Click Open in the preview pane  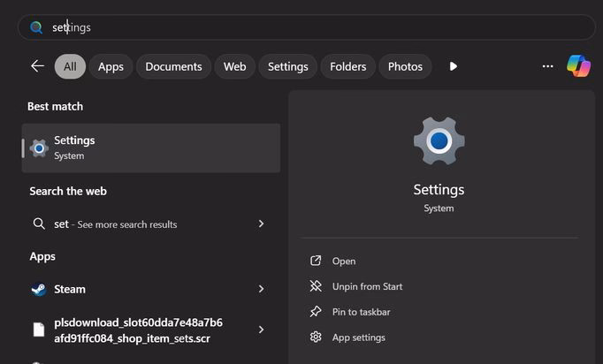(x=344, y=261)
